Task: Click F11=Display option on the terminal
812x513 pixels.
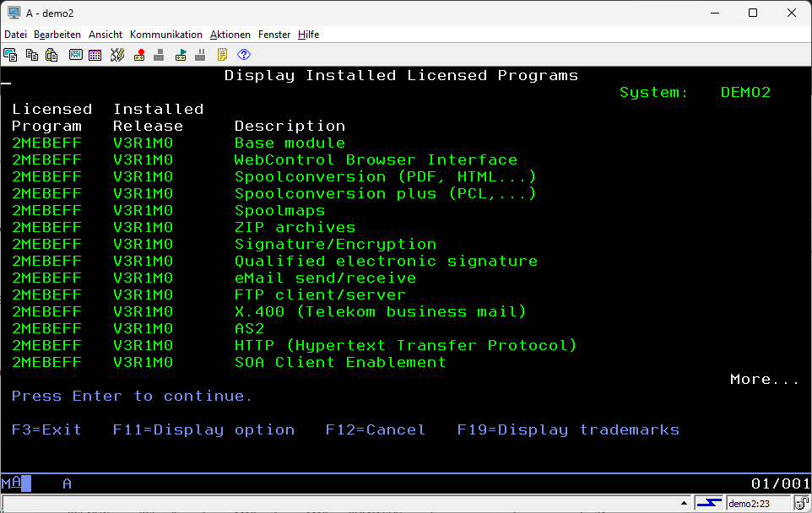Action: (x=203, y=430)
